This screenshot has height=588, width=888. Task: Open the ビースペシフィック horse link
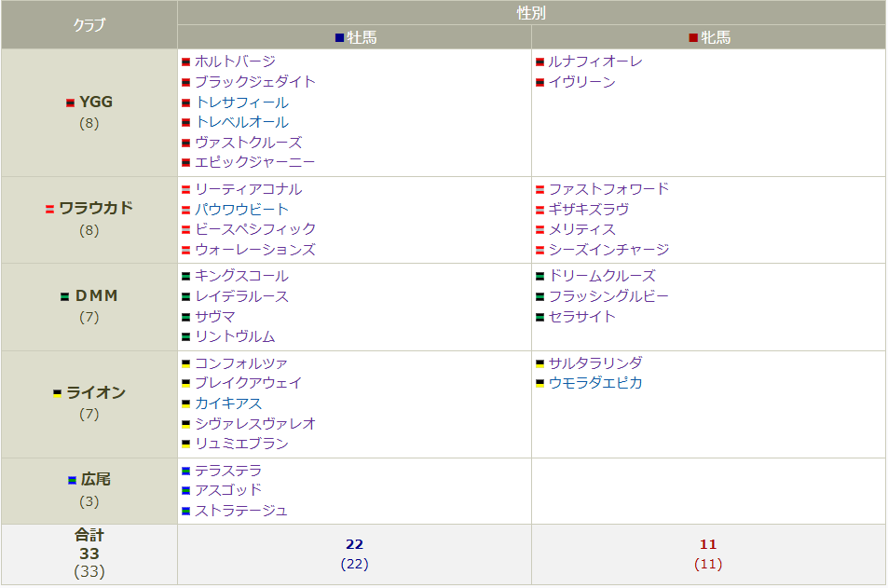(255, 229)
